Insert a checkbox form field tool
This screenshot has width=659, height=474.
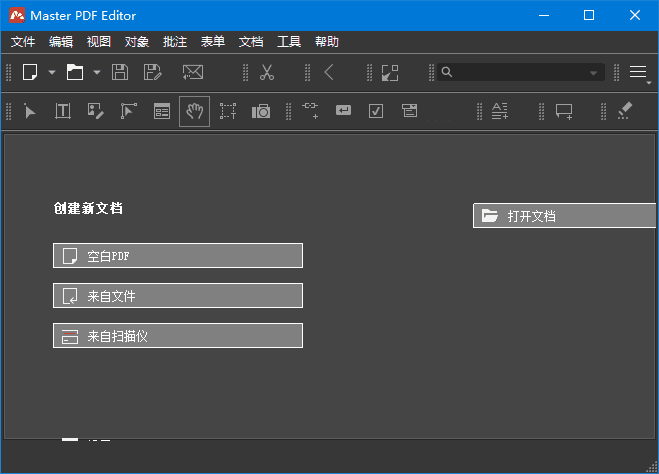click(x=376, y=111)
